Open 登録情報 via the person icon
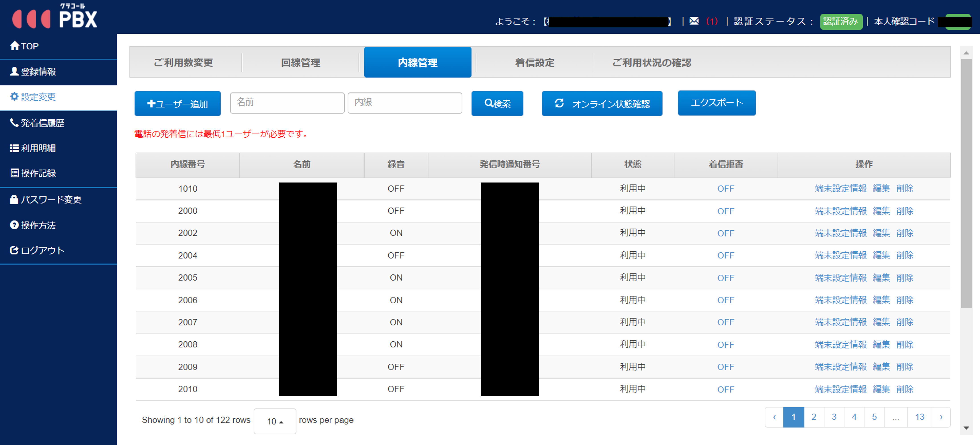 click(x=14, y=71)
